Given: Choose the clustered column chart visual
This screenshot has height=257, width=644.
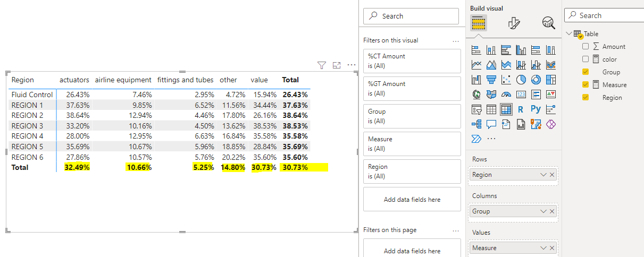Looking at the screenshot, I should [521, 50].
